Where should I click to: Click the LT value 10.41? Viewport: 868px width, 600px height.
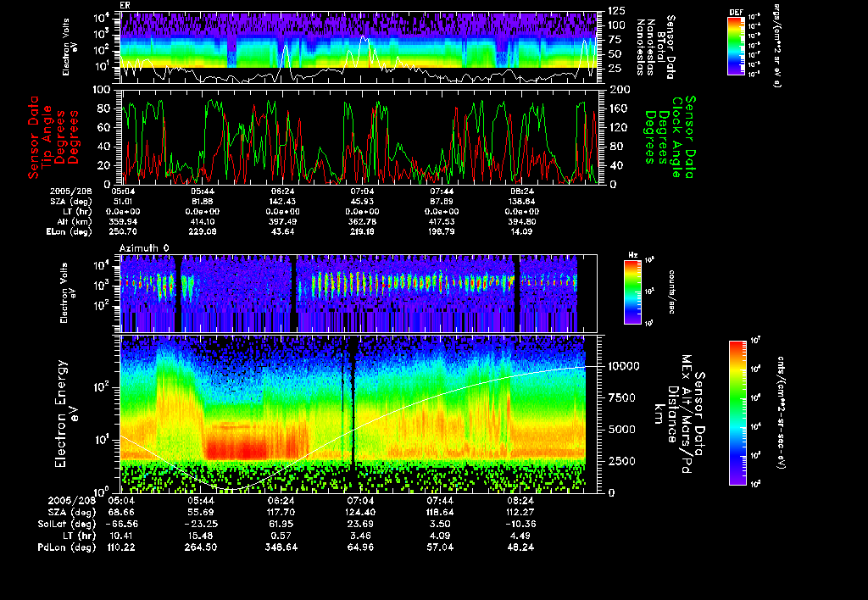[122, 536]
